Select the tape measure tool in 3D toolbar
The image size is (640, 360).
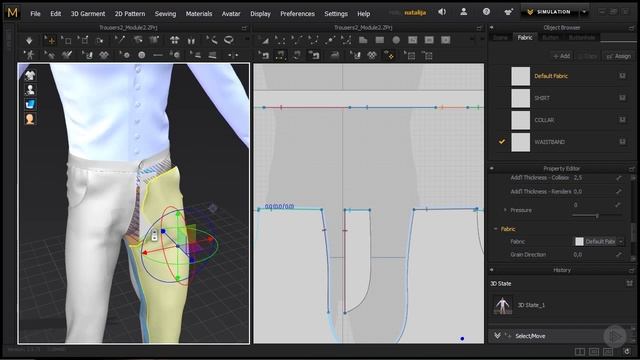pos(211,40)
